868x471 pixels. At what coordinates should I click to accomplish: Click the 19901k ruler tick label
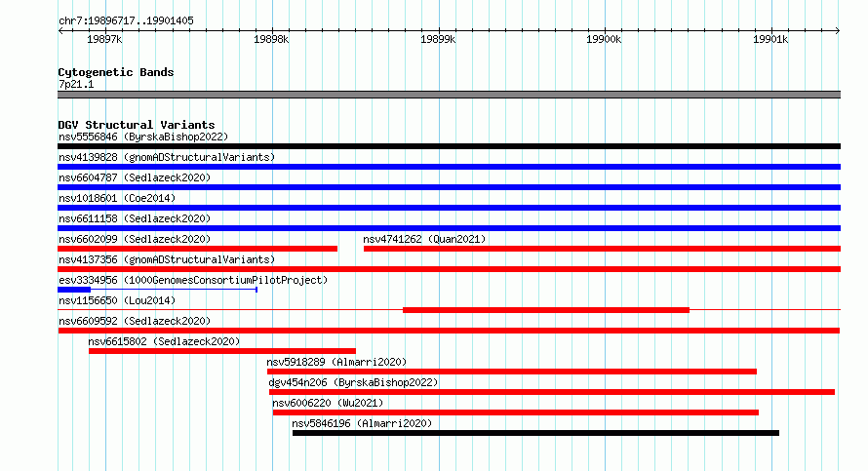coord(770,39)
